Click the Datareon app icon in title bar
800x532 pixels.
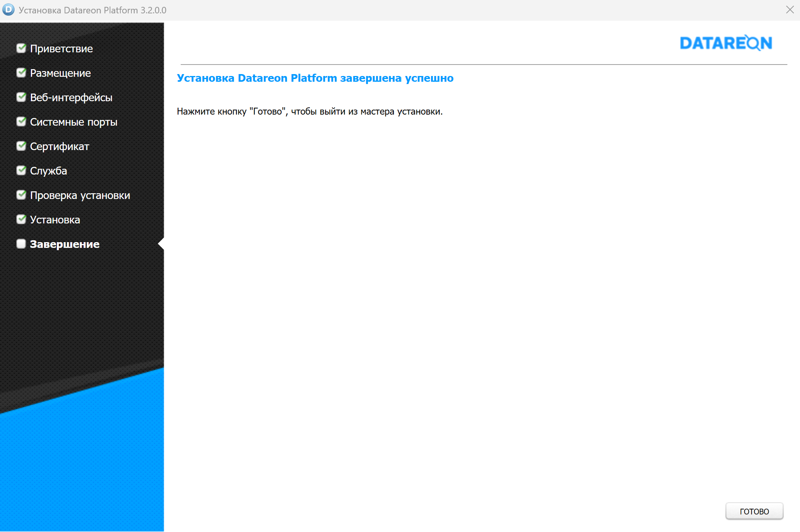[8, 10]
